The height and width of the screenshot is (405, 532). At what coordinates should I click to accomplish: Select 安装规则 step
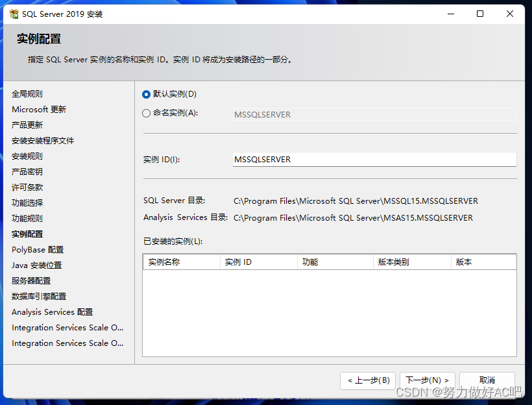click(x=27, y=156)
